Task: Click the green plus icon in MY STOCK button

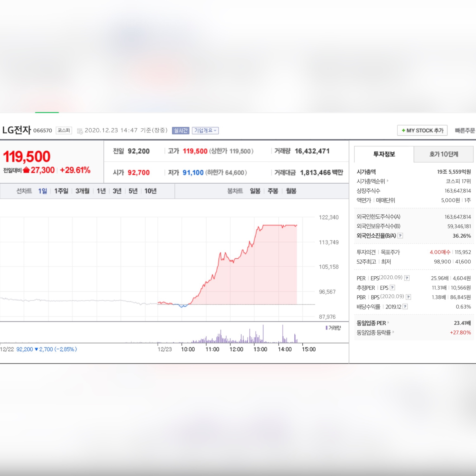Action: (403, 130)
